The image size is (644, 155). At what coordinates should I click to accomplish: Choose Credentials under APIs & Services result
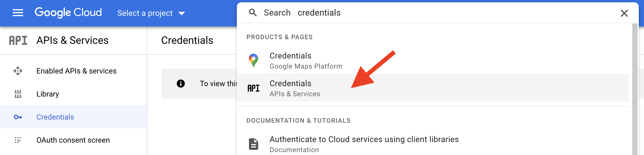click(x=433, y=88)
